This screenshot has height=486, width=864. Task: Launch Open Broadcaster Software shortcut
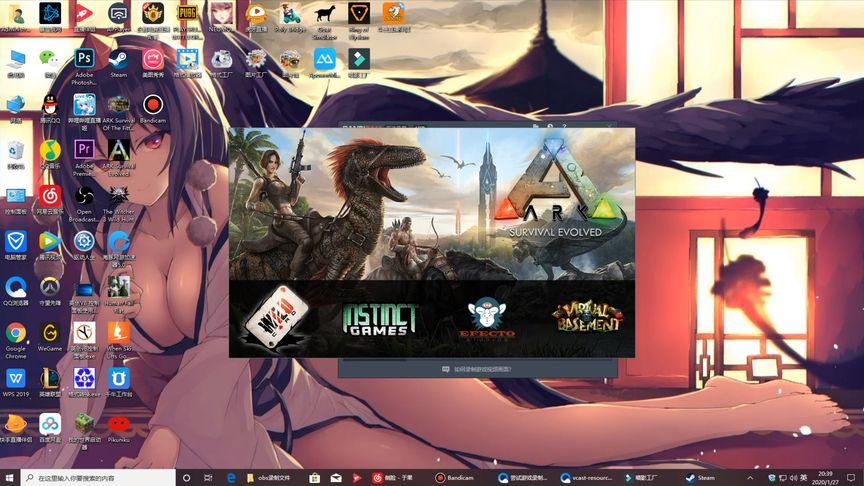[x=84, y=195]
